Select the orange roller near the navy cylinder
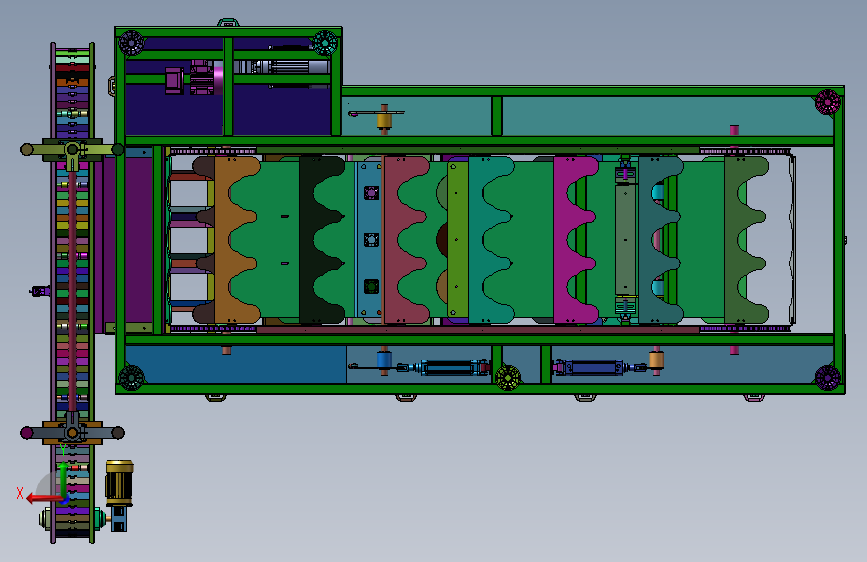Screen dimensions: 867x562 pyautogui.click(x=656, y=361)
